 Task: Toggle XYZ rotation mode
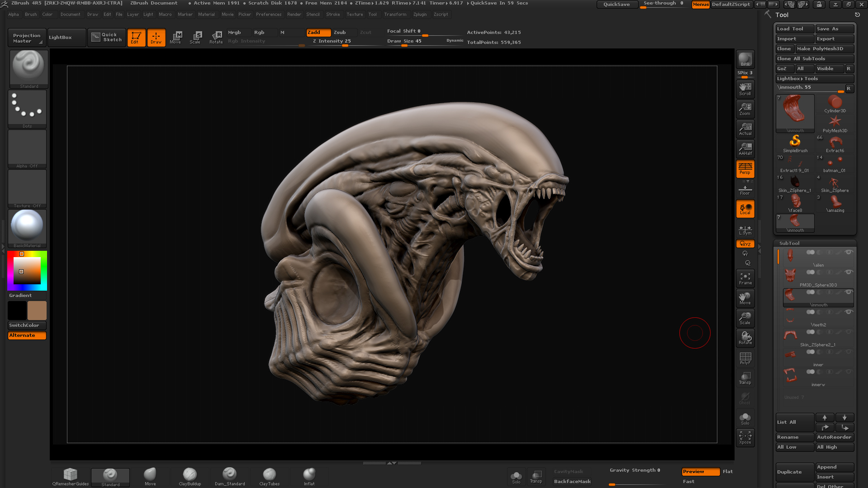coord(745,244)
